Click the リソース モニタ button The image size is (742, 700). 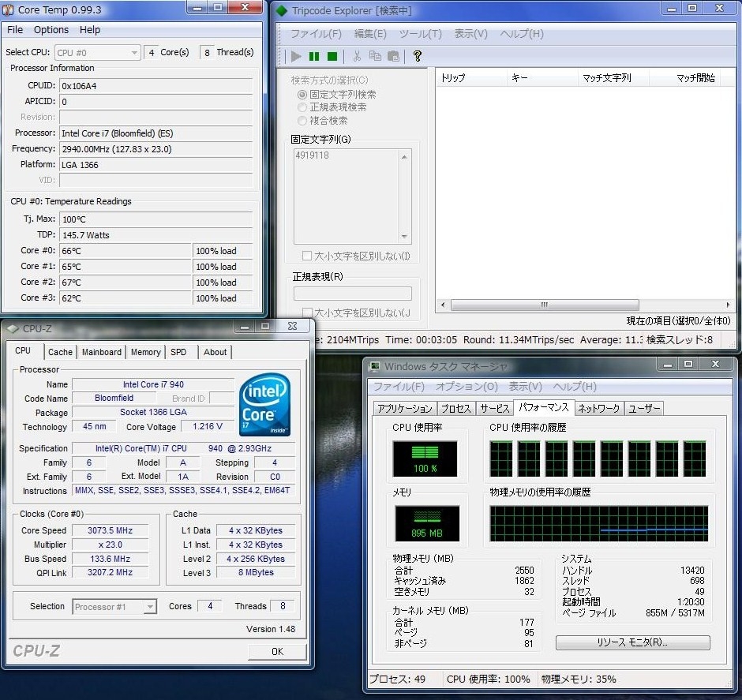632,642
